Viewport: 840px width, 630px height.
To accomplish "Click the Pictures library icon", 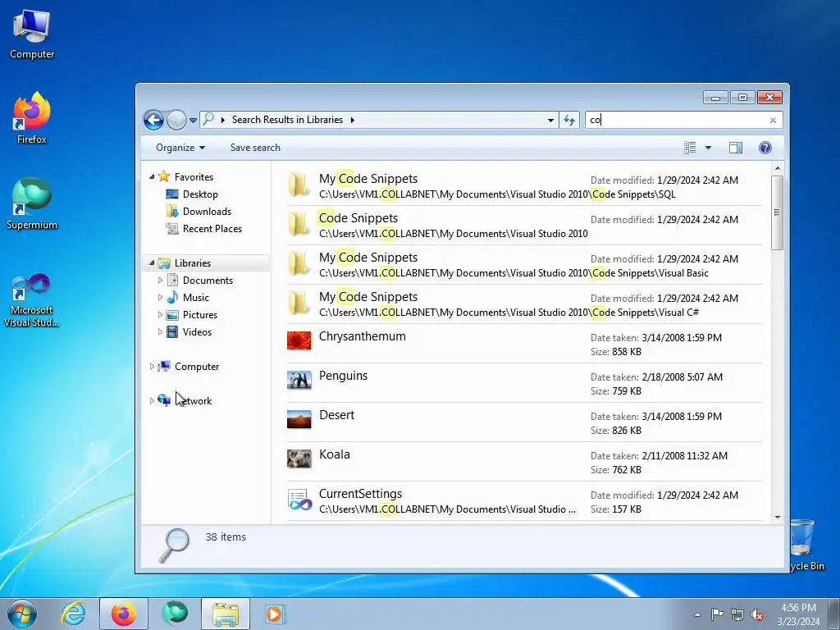I will [172, 315].
